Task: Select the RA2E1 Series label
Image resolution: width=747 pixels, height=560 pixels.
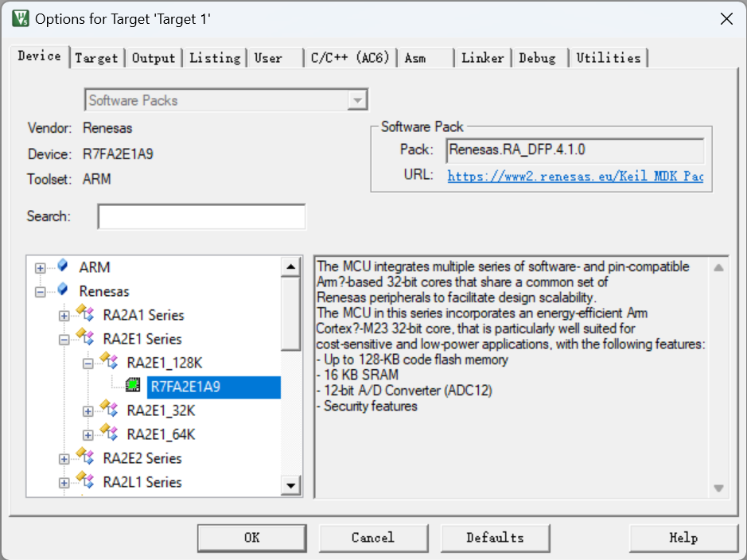Action: click(142, 339)
